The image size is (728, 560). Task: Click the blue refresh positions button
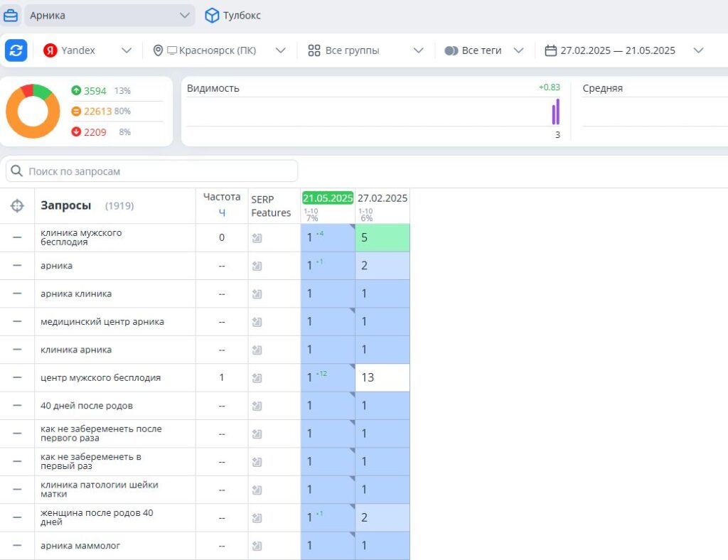(x=16, y=50)
